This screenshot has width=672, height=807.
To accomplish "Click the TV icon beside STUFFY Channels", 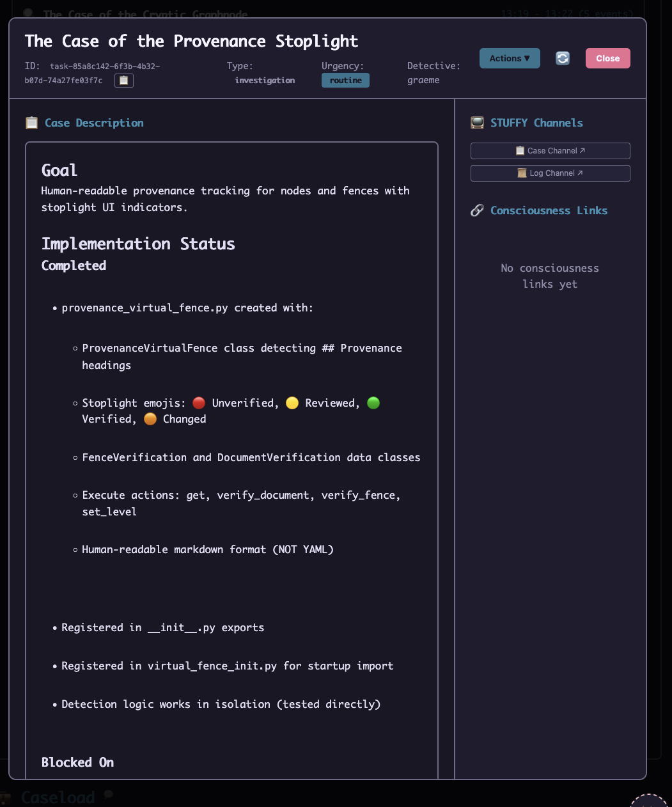I will click(x=477, y=123).
